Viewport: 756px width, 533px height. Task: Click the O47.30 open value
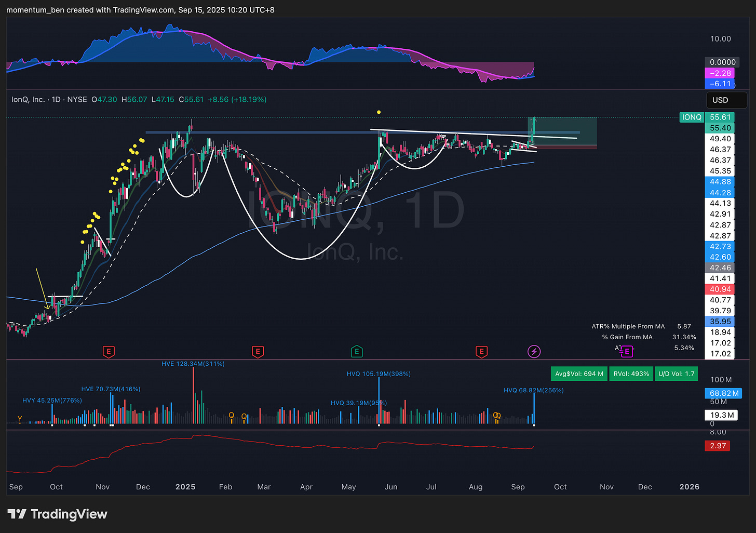point(104,99)
